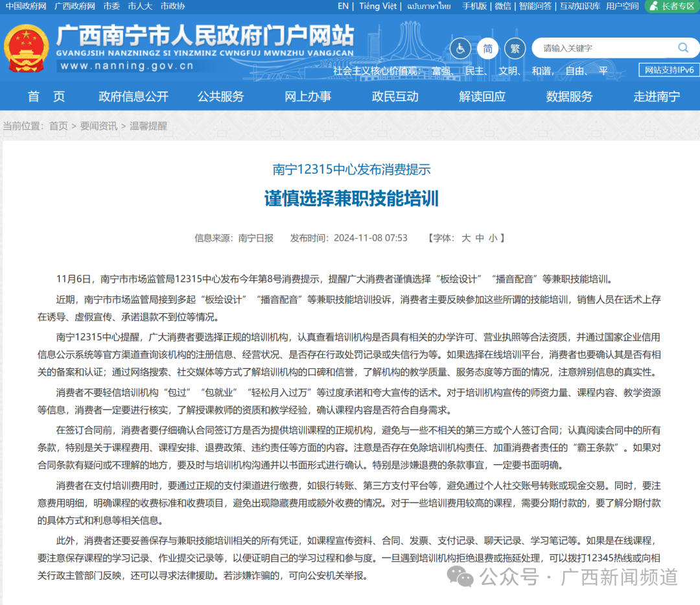Click 网站支持IPv6 badge

669,70
